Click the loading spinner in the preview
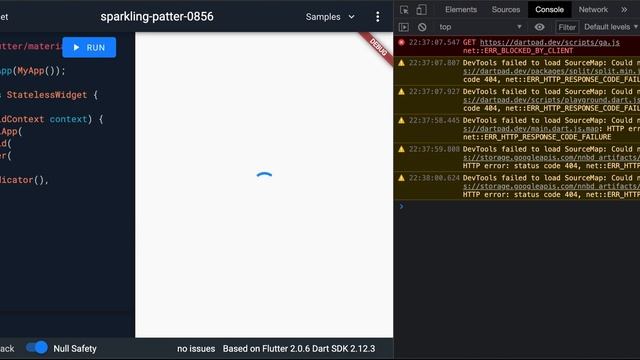Image resolution: width=640 pixels, height=360 pixels. (264, 176)
